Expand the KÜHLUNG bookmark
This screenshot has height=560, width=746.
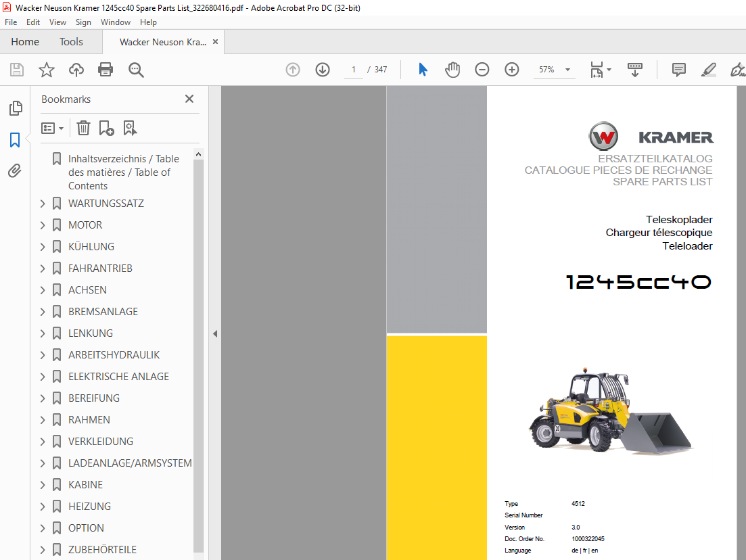point(43,247)
